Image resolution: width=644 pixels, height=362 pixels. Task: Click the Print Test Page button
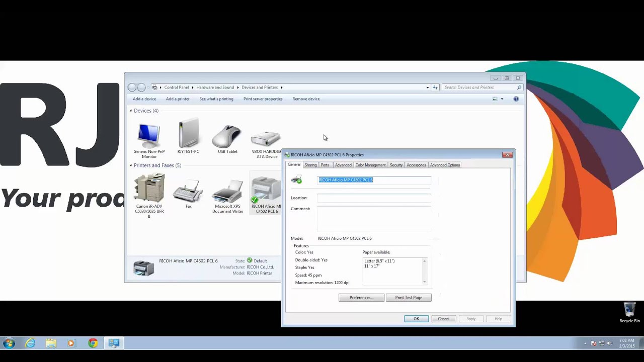(409, 298)
